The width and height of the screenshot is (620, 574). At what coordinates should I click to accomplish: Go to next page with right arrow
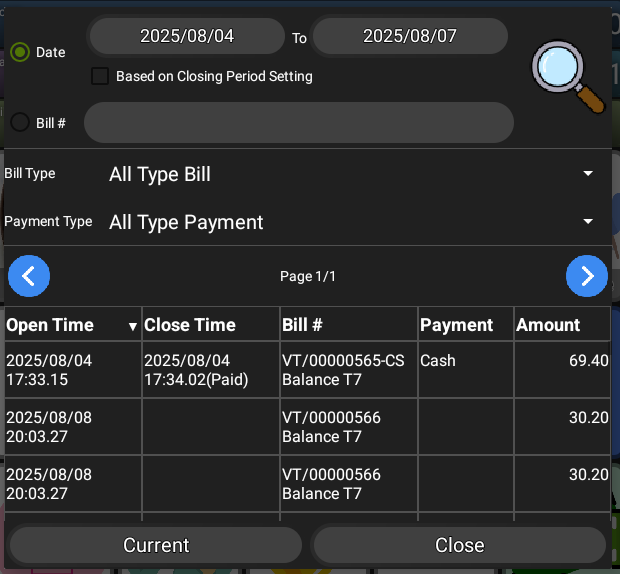tap(587, 276)
